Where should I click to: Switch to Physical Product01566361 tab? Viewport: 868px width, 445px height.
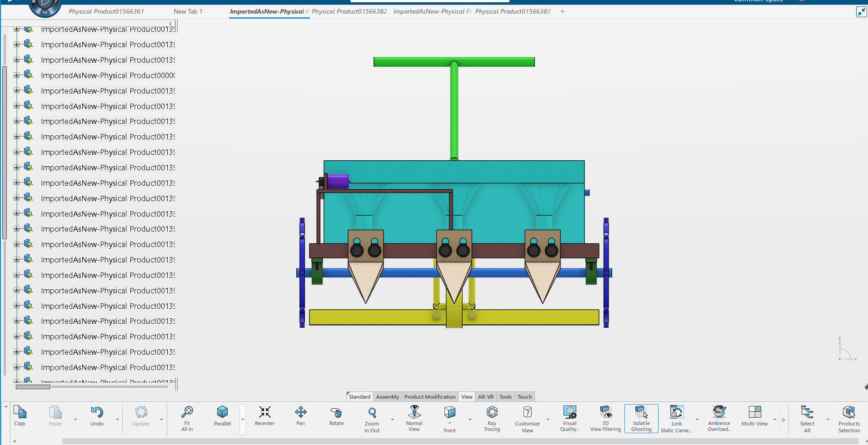[x=106, y=11]
